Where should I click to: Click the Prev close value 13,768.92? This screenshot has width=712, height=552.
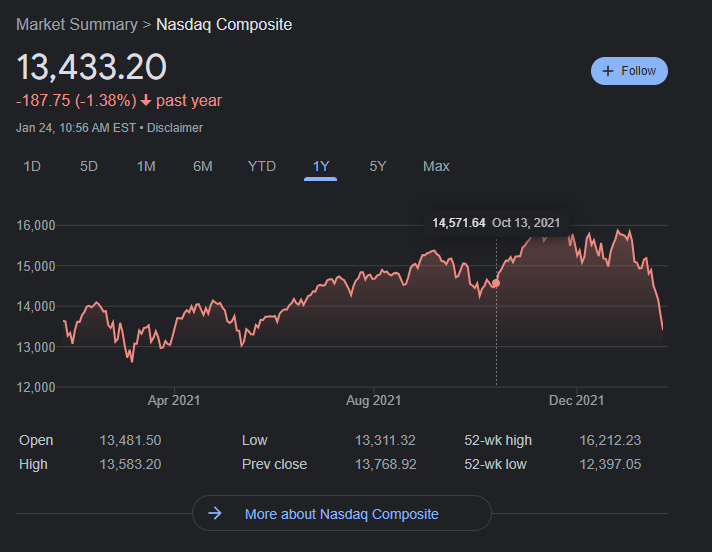386,464
